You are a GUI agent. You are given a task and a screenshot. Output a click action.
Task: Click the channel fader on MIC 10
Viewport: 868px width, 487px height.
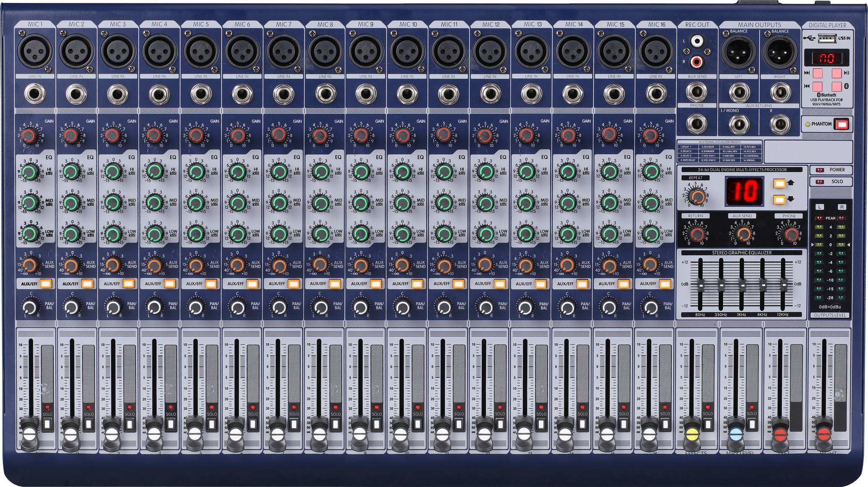401,434
